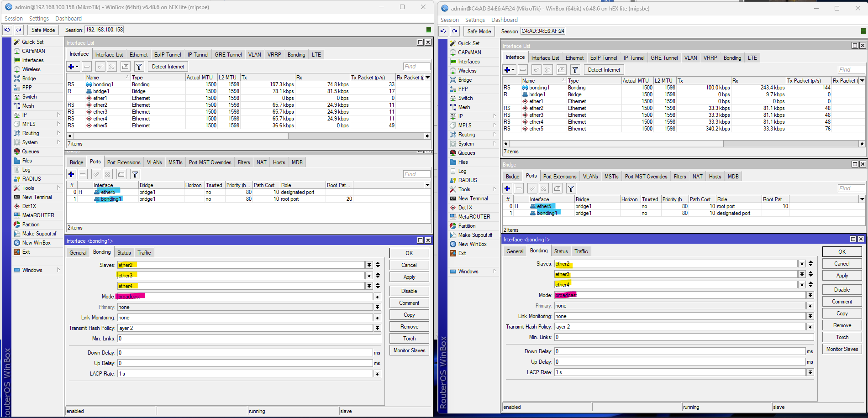Open Quick Set in left sidebar
The width and height of the screenshot is (868, 418).
click(x=33, y=42)
